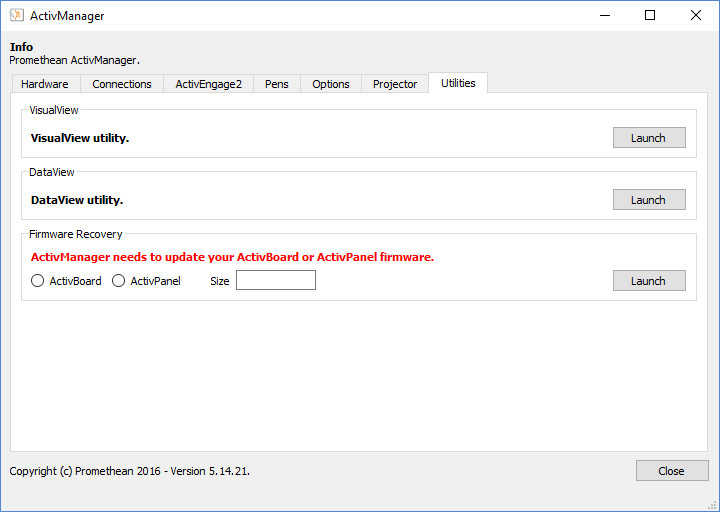
Task: Click the Size input field
Action: click(276, 281)
